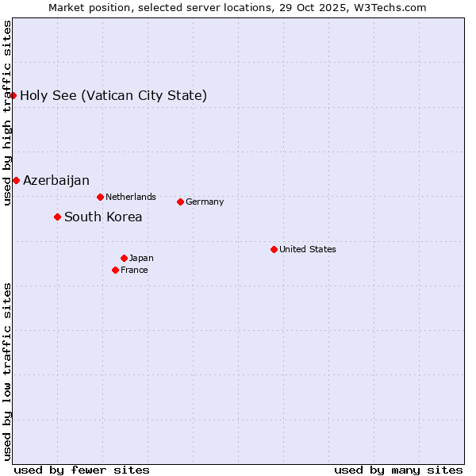Open the Azerbaijan text label

click(x=56, y=181)
